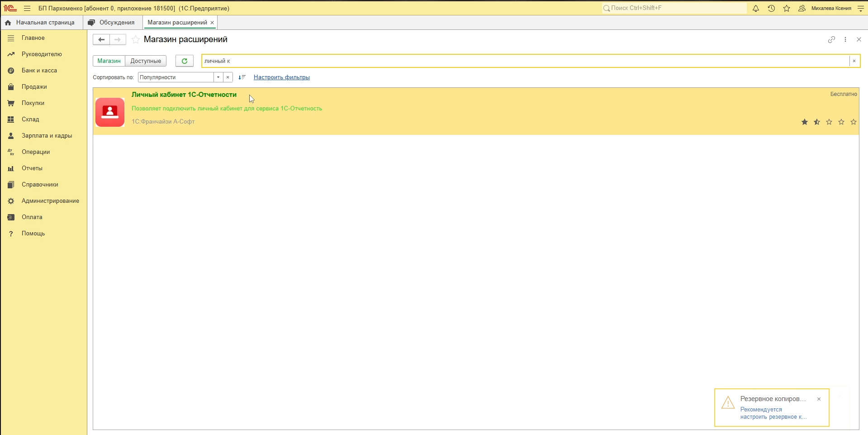Open service settings menu at top right
The width and height of the screenshot is (868, 435).
pyautogui.click(x=861, y=8)
